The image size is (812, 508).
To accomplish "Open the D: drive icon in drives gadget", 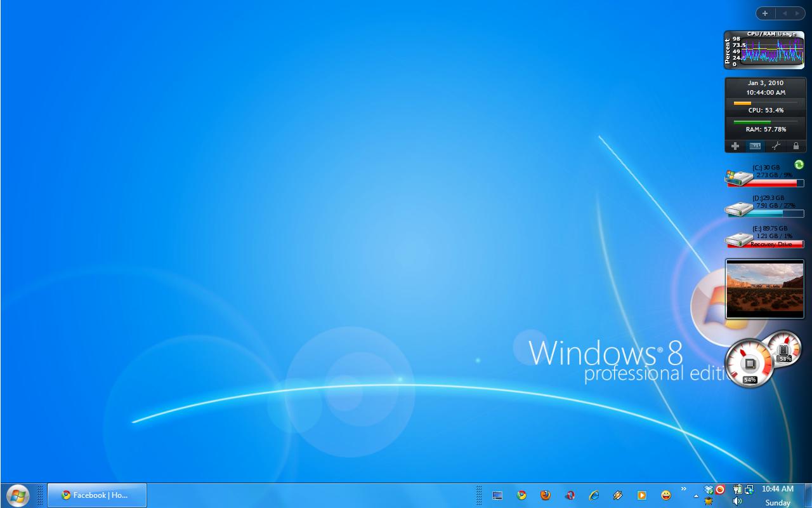I will 738,208.
